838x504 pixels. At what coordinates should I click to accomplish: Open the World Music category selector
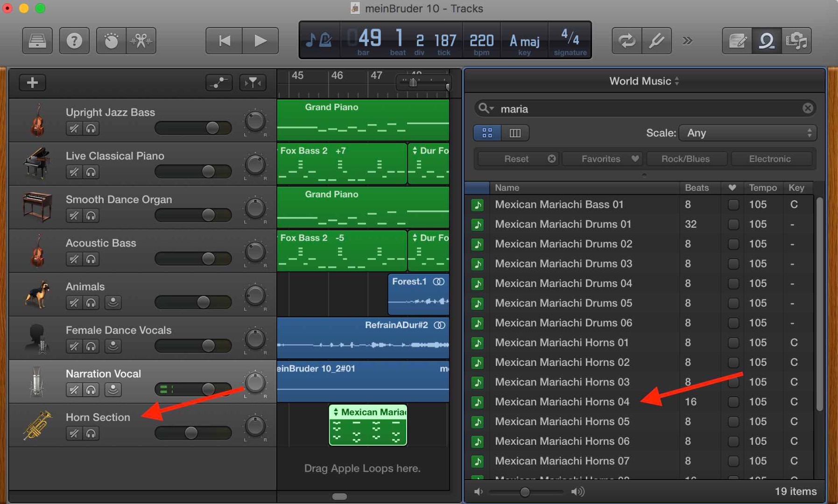click(643, 81)
